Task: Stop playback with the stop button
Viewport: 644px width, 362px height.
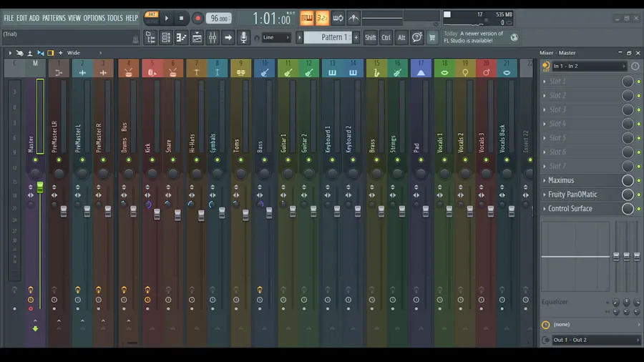Action: [181, 18]
